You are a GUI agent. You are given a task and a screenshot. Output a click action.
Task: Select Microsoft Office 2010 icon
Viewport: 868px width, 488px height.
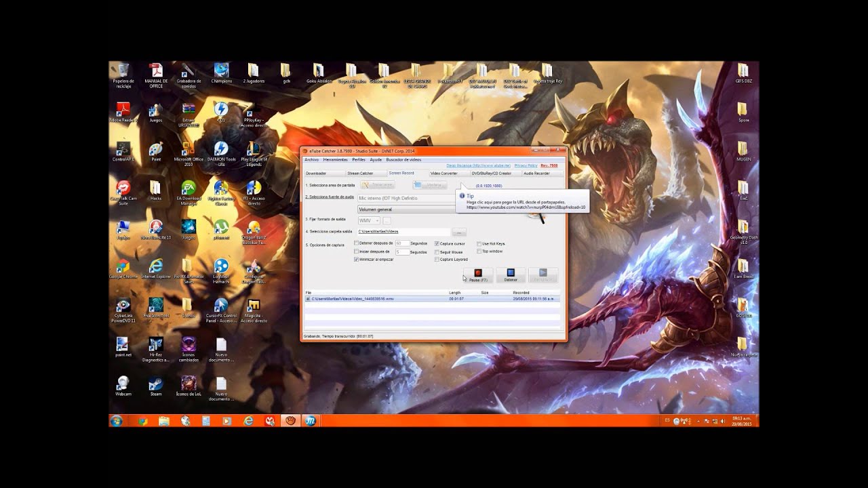point(189,153)
